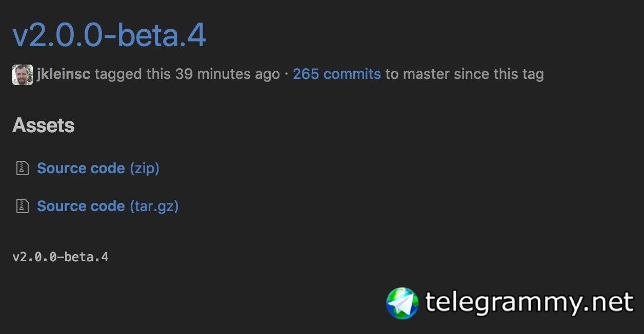Image resolution: width=644 pixels, height=334 pixels.
Task: Click the "265" number in the commits link
Action: pos(306,74)
